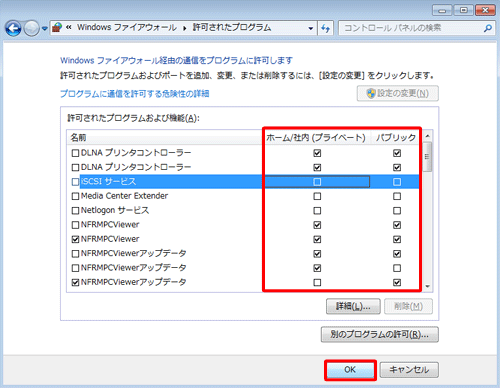Refresh the page with the refresh button
Screen dimensions: 500x388
tap(325, 28)
